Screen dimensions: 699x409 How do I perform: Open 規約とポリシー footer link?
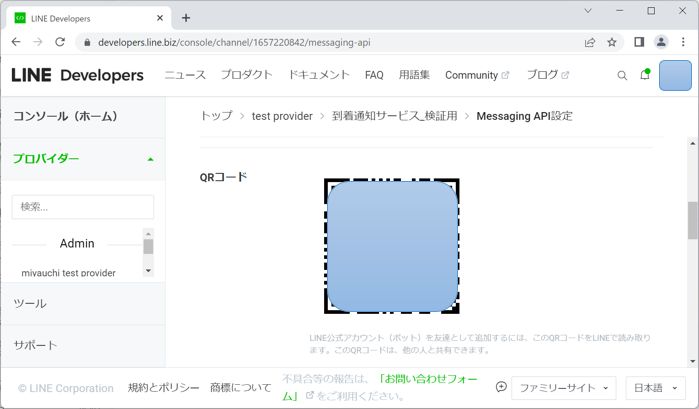click(x=164, y=388)
